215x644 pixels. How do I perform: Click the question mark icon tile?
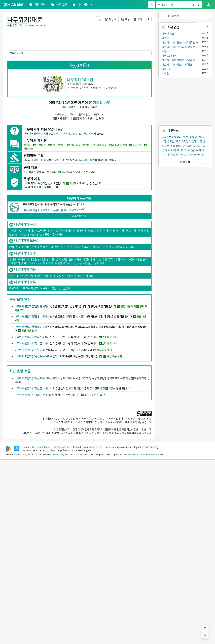(15, 131)
